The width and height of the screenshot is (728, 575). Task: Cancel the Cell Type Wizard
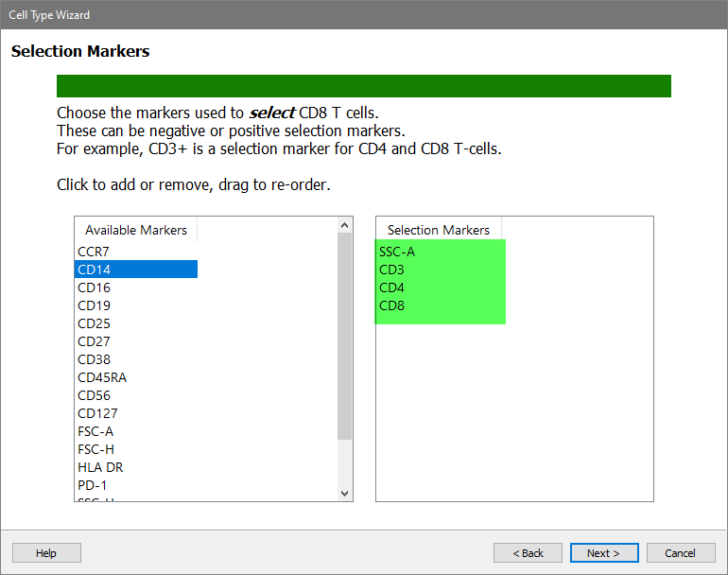coord(680,553)
